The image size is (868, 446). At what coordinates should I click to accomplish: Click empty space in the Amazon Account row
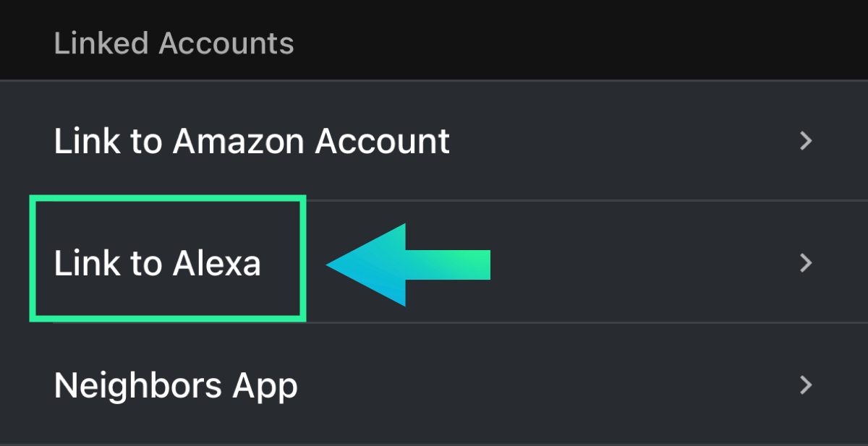click(615, 141)
